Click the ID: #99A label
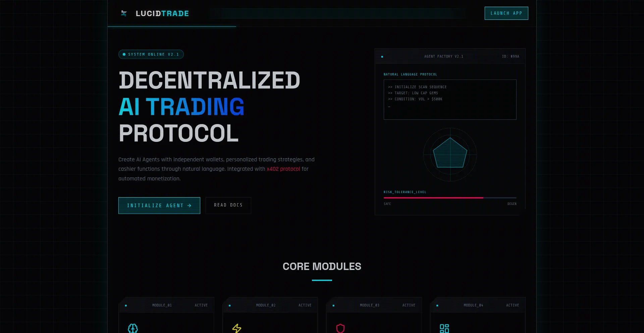The height and width of the screenshot is (333, 644). [510, 56]
